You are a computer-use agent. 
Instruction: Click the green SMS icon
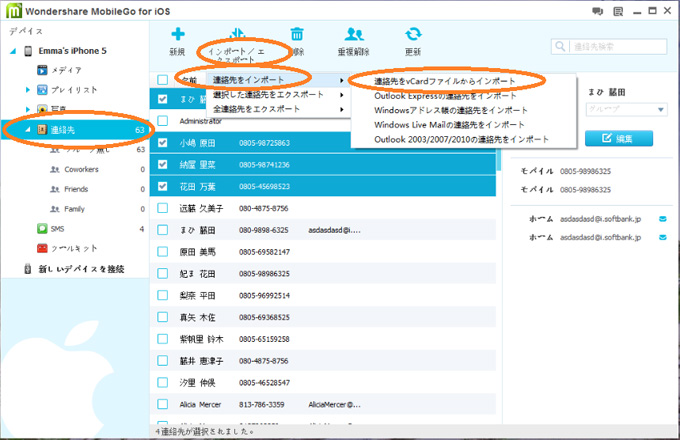click(42, 228)
